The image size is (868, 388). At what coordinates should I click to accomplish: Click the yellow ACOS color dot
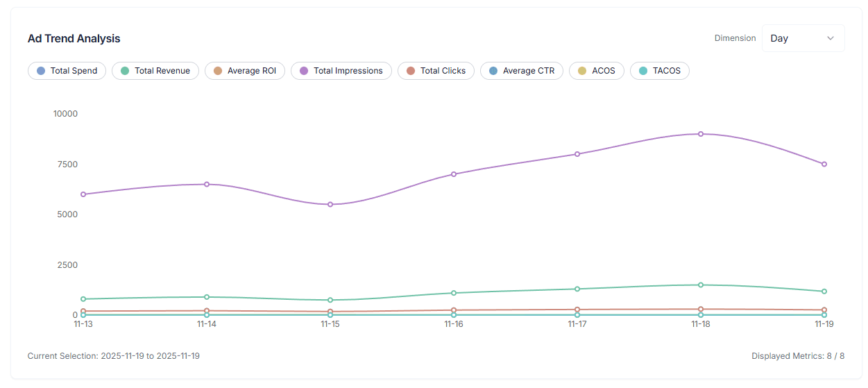pos(582,71)
